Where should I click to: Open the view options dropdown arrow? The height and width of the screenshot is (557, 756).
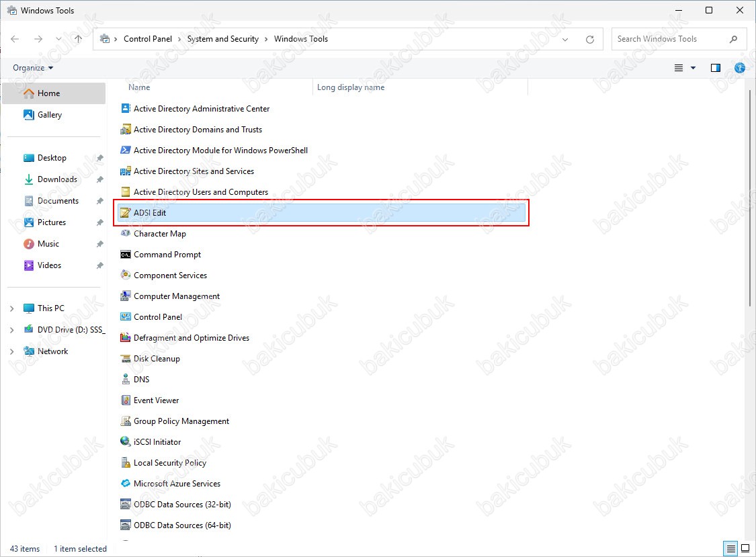(x=694, y=68)
